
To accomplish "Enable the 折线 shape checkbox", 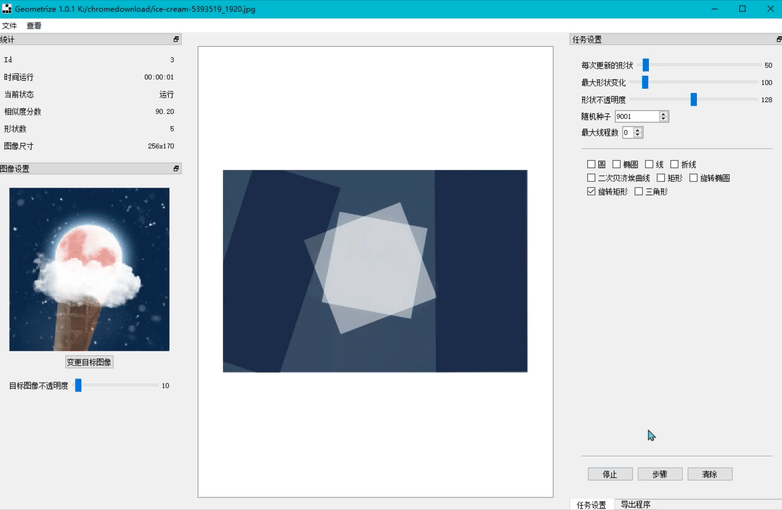I will [674, 164].
